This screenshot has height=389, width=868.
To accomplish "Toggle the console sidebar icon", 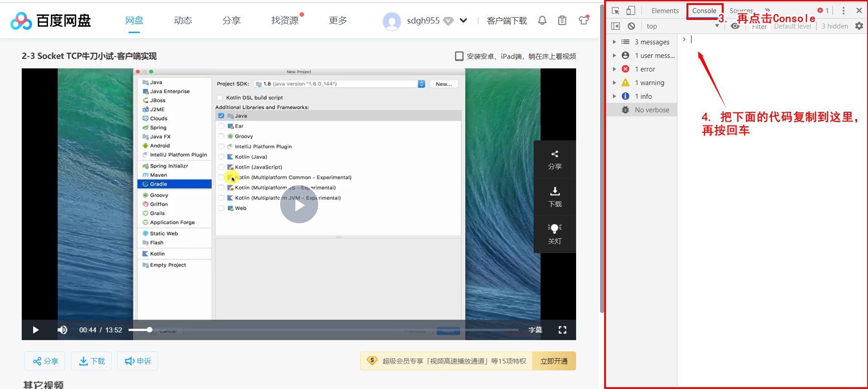I will coord(615,26).
